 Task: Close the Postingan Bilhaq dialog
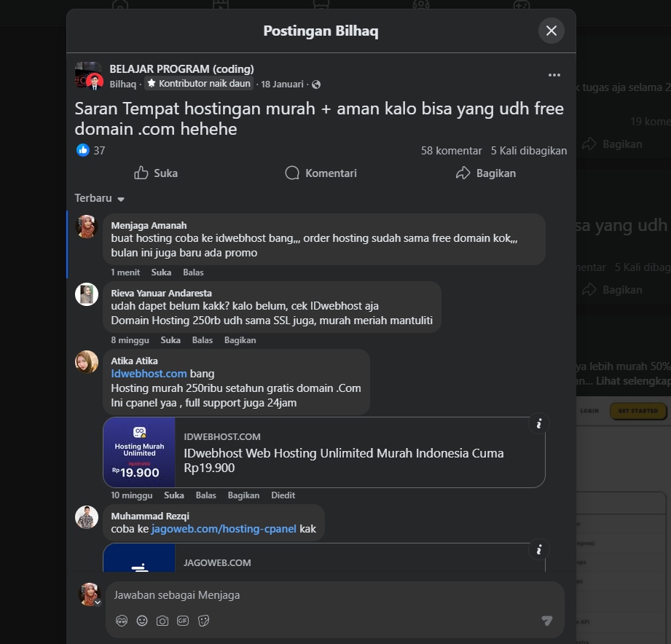coord(552,31)
